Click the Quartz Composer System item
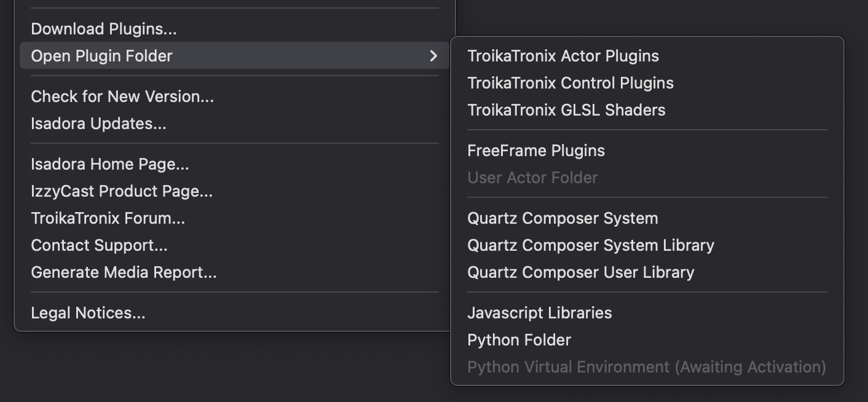 tap(562, 218)
